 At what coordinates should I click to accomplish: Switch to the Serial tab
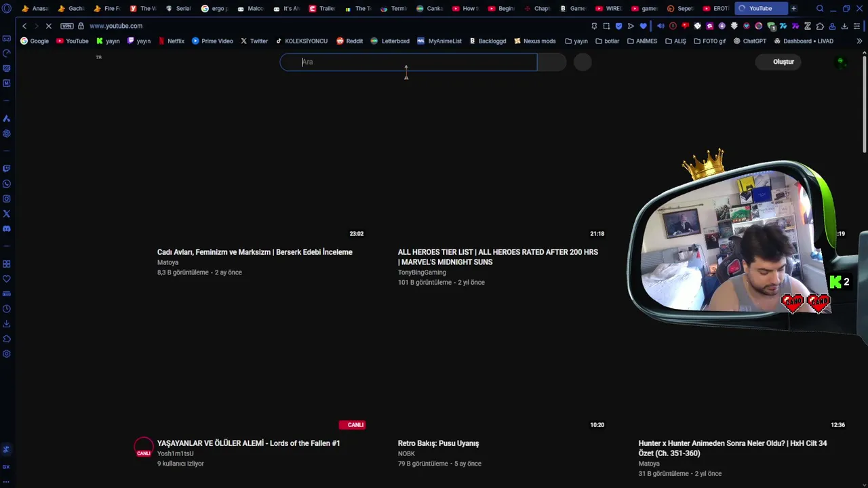pos(178,8)
